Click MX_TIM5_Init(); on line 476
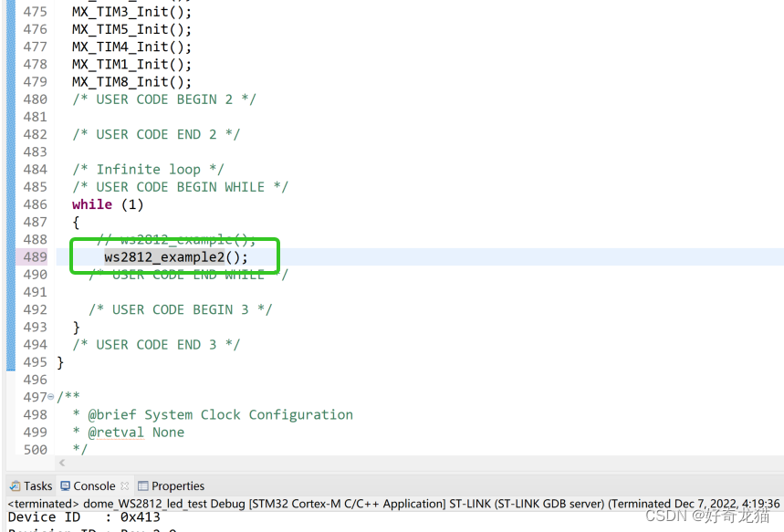Screen dimensions: 784x532 pos(131,29)
